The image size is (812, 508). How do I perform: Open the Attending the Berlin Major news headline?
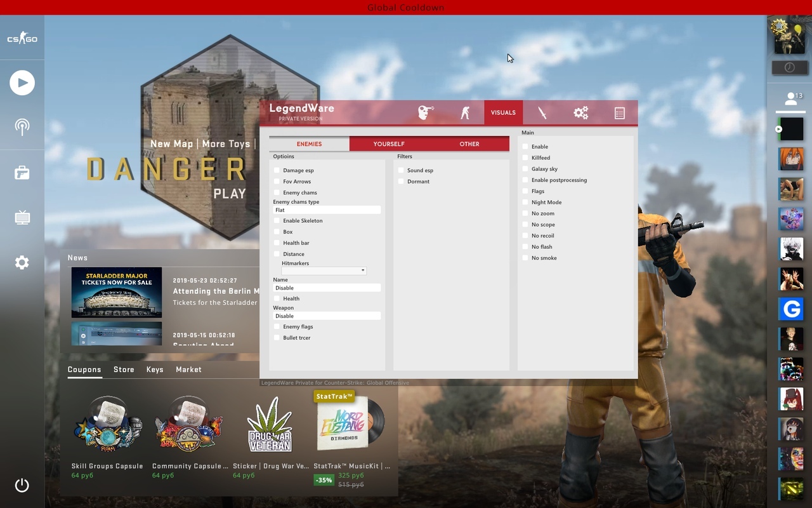pyautogui.click(x=216, y=291)
